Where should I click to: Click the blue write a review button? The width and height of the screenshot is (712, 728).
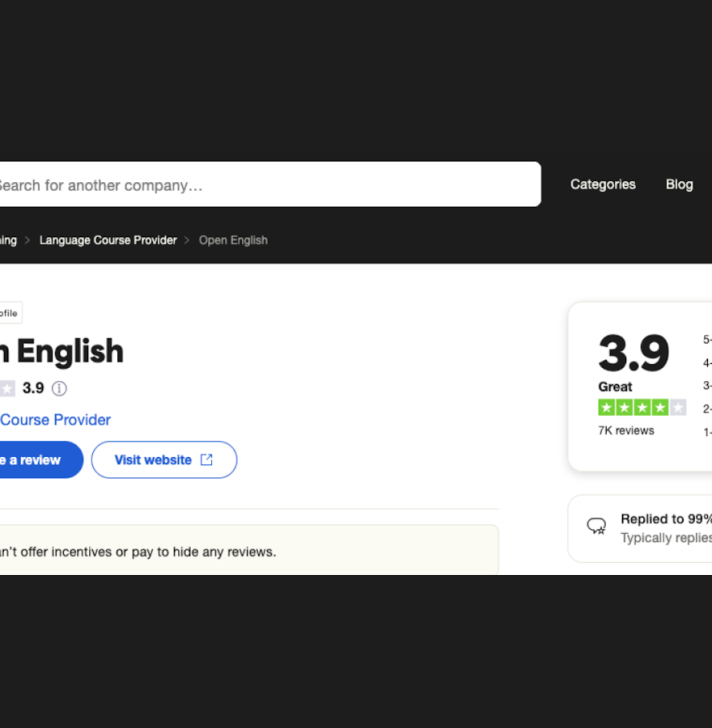click(41, 460)
